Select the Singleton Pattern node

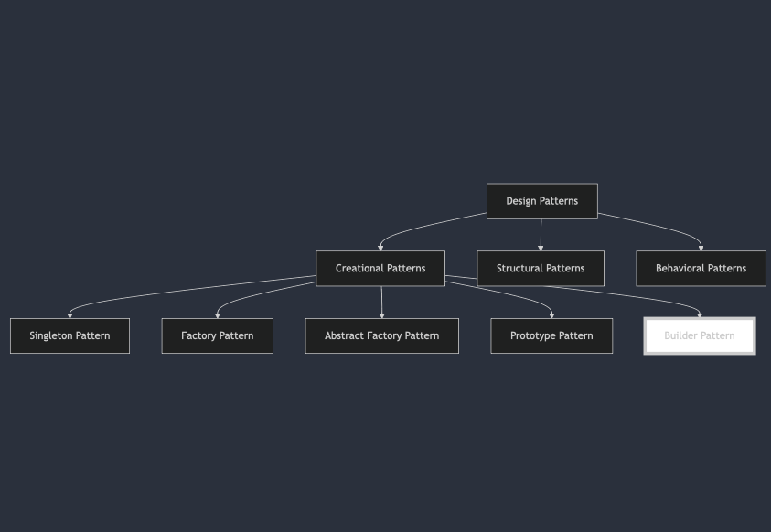(70, 335)
